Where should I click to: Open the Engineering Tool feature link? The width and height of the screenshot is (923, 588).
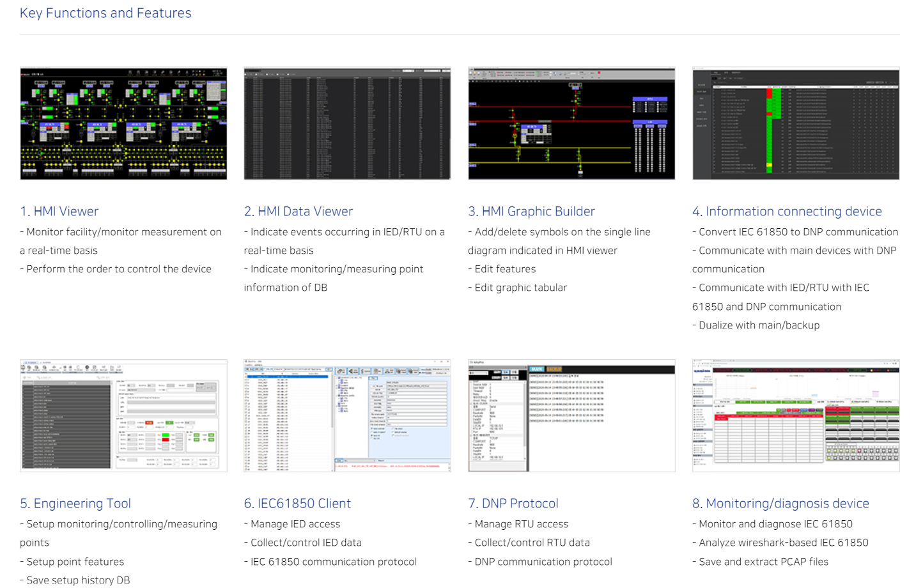pos(75,503)
